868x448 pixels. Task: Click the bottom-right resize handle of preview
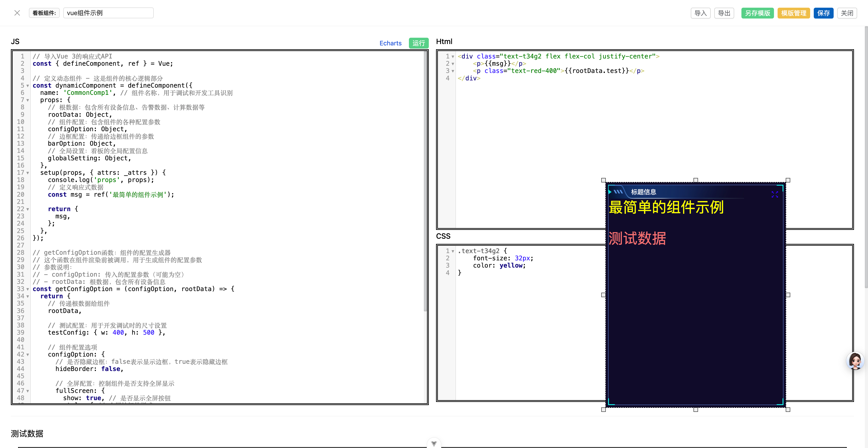788,410
